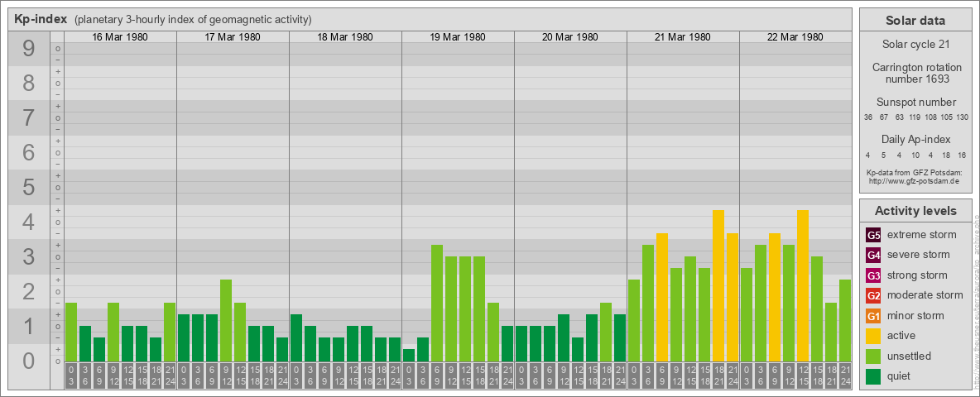980x397 pixels.
Task: Click the G4 severe storm icon
Action: click(873, 256)
